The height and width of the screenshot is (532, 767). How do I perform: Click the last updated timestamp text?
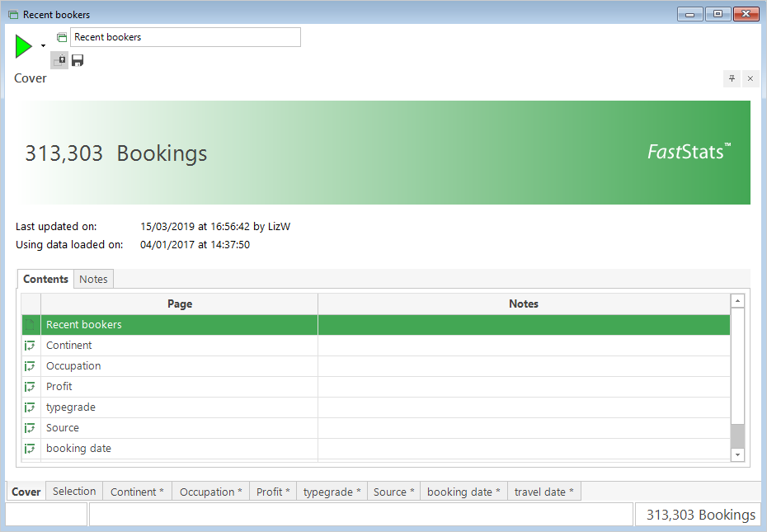215,227
